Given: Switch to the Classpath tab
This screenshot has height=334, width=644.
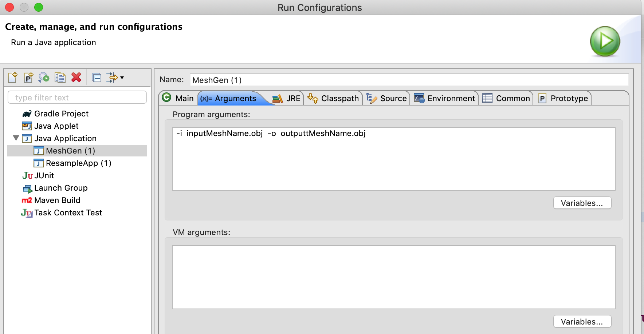Looking at the screenshot, I should [334, 98].
